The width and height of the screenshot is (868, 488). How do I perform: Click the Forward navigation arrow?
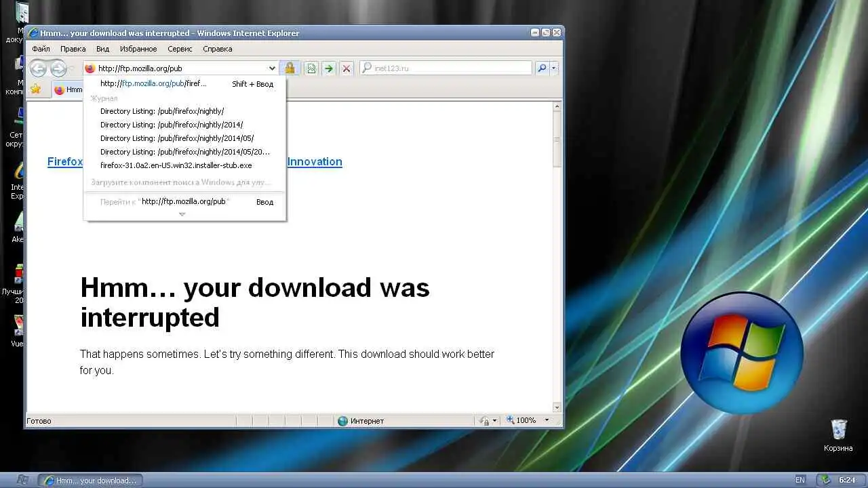(58, 68)
